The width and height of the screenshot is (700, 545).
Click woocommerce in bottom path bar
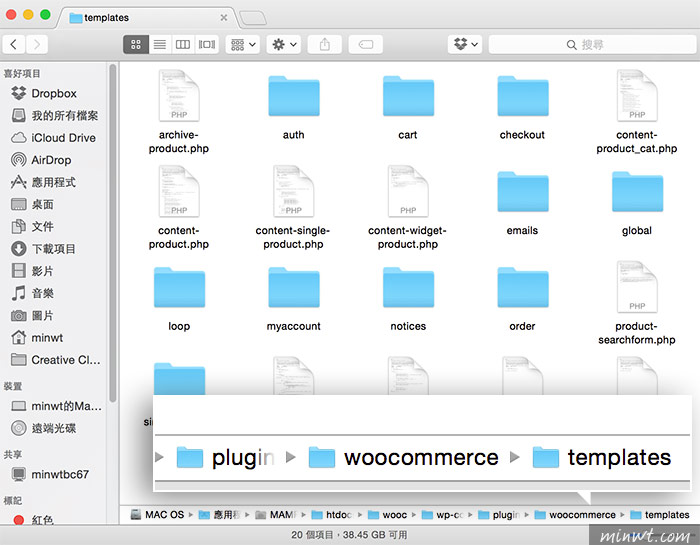575,515
